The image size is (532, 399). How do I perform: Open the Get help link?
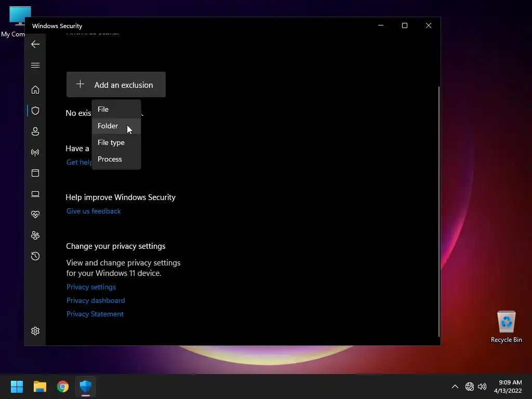(79, 162)
